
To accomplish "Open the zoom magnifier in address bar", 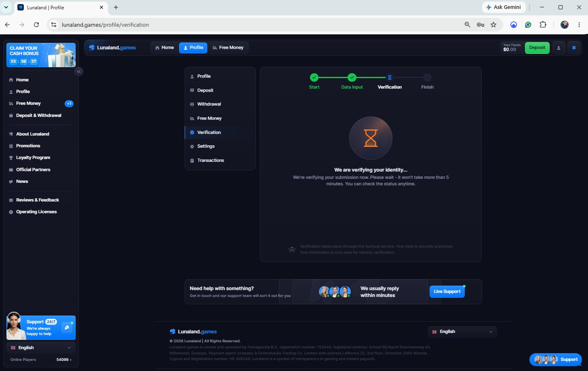I will pos(468,25).
